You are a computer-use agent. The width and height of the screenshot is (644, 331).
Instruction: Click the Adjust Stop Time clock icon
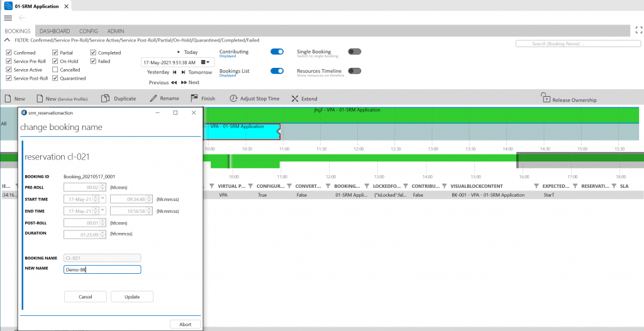(233, 99)
